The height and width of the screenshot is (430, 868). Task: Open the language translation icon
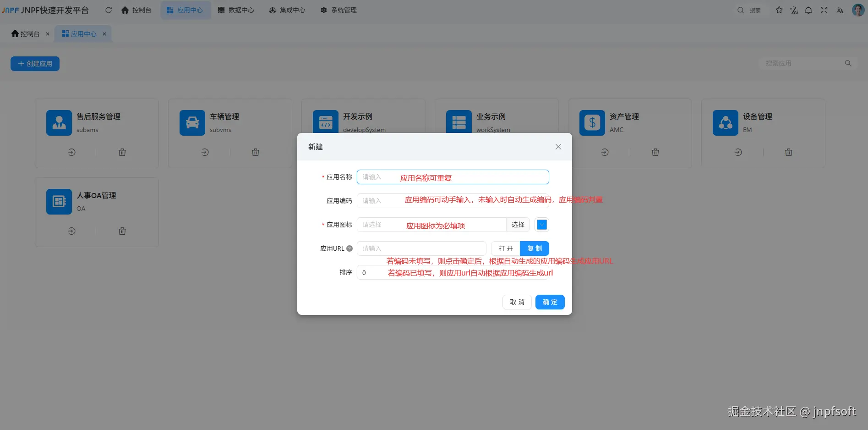click(x=840, y=10)
